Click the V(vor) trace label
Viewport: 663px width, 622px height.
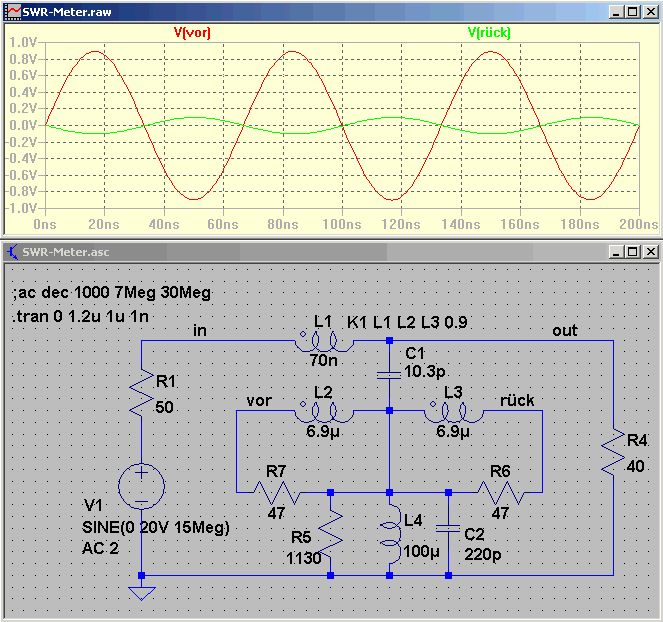(192, 33)
